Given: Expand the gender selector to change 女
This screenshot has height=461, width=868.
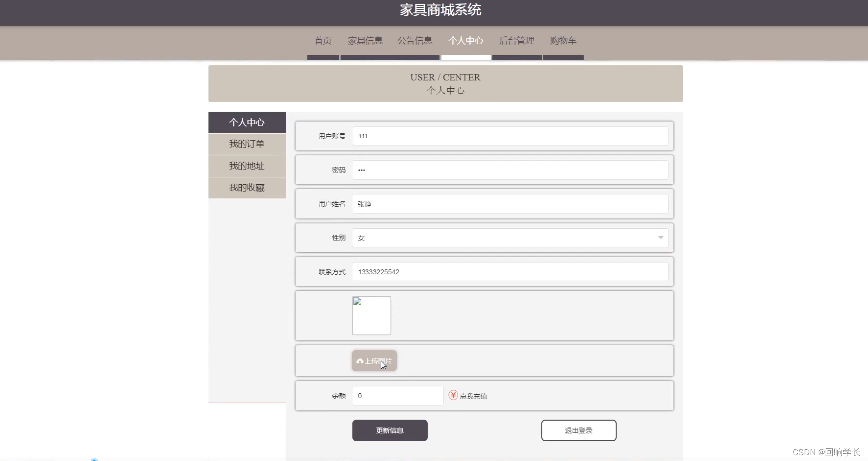Looking at the screenshot, I should click(x=509, y=237).
